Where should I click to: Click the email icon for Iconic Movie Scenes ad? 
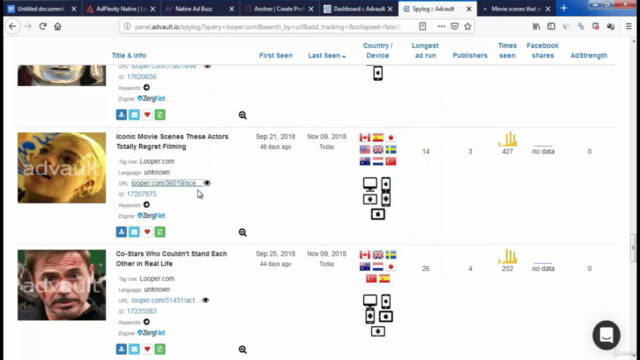click(x=134, y=232)
